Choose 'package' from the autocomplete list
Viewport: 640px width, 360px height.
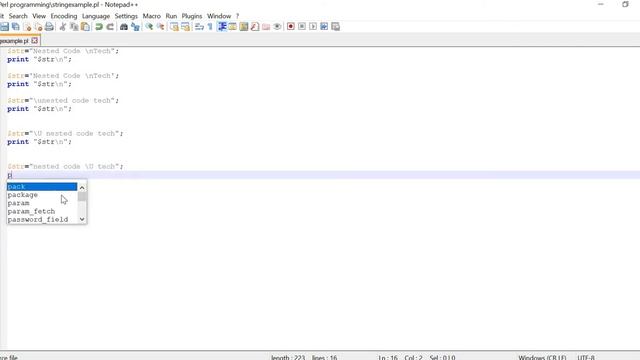[42, 195]
